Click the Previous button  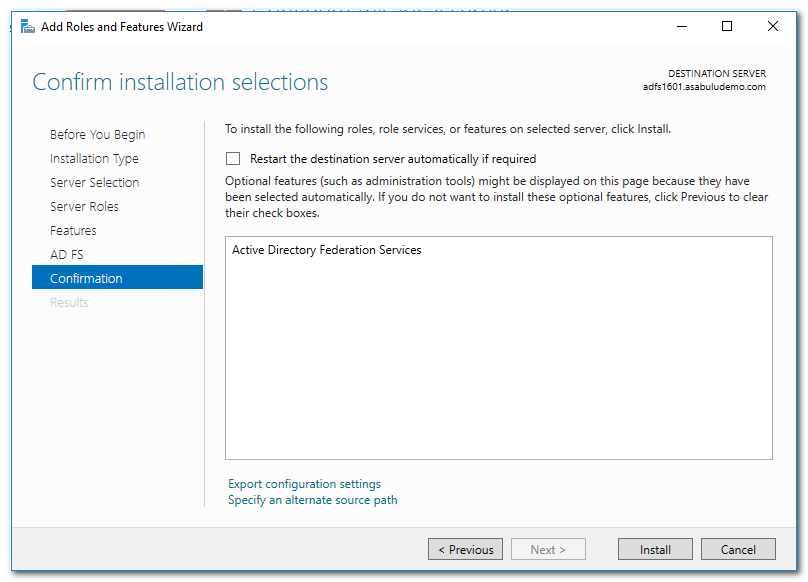pos(465,550)
